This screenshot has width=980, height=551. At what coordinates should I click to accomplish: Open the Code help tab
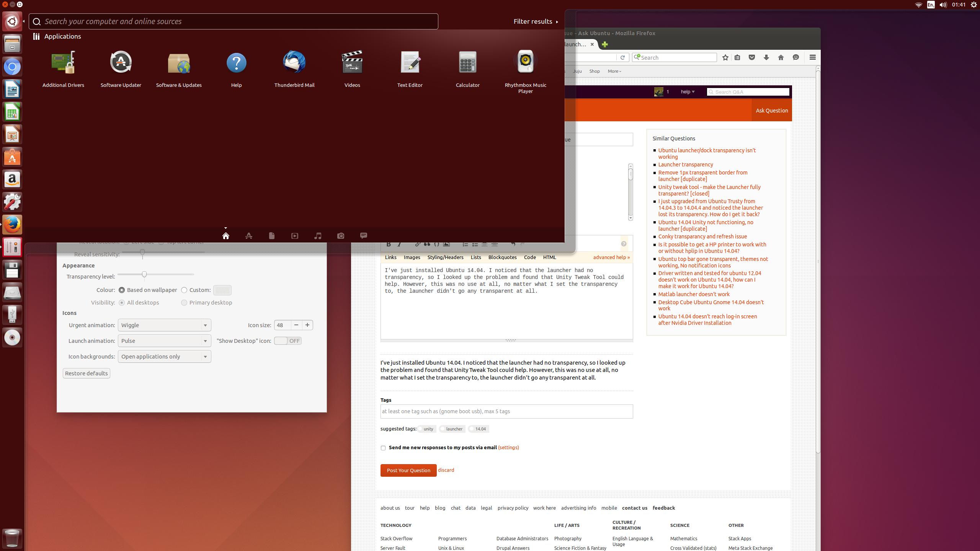click(530, 258)
